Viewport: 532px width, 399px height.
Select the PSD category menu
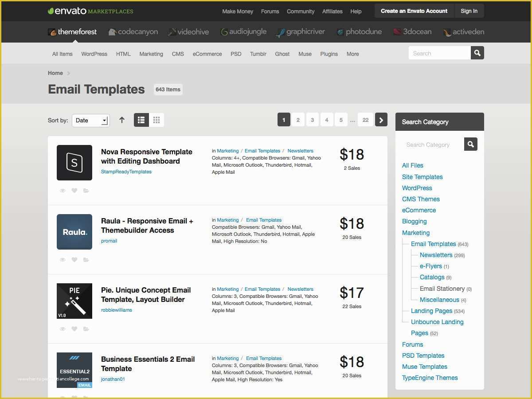pos(236,54)
